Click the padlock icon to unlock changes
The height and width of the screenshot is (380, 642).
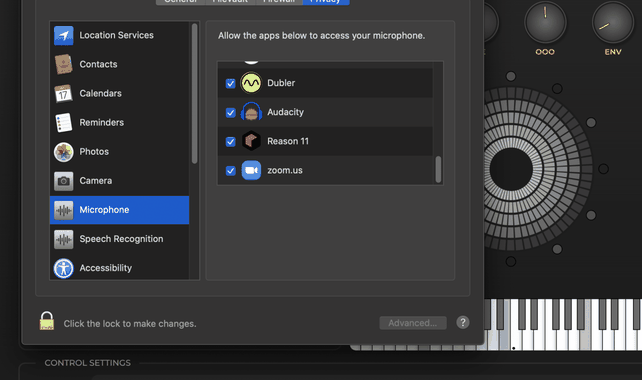pos(47,321)
